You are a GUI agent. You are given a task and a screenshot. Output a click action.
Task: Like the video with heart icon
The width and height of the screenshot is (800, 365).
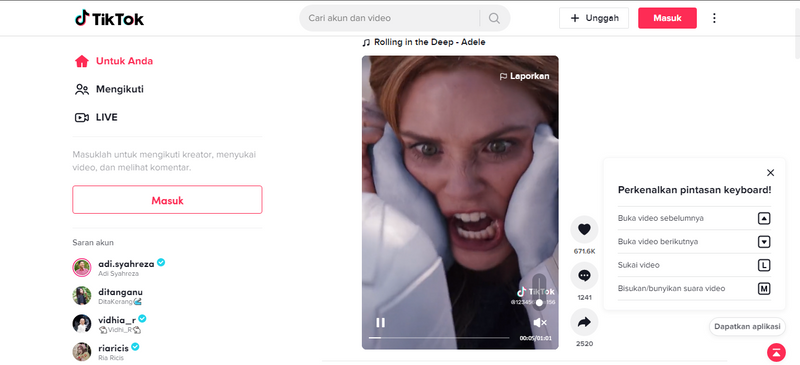point(584,230)
